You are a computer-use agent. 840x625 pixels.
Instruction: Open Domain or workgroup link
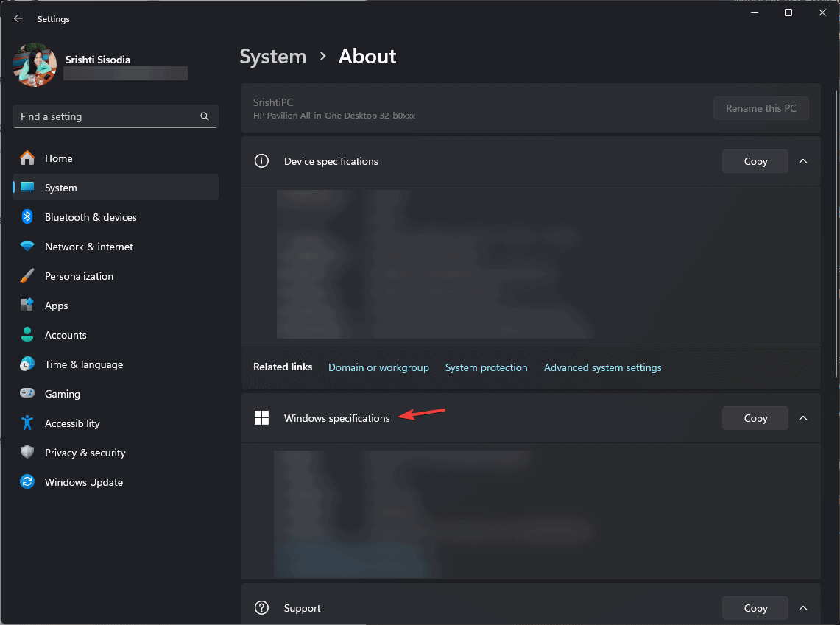click(378, 367)
